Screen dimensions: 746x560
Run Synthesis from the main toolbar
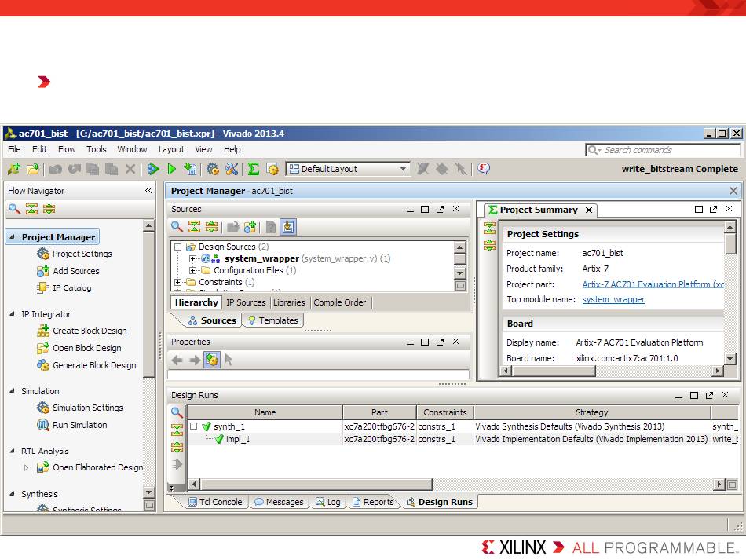tap(153, 168)
